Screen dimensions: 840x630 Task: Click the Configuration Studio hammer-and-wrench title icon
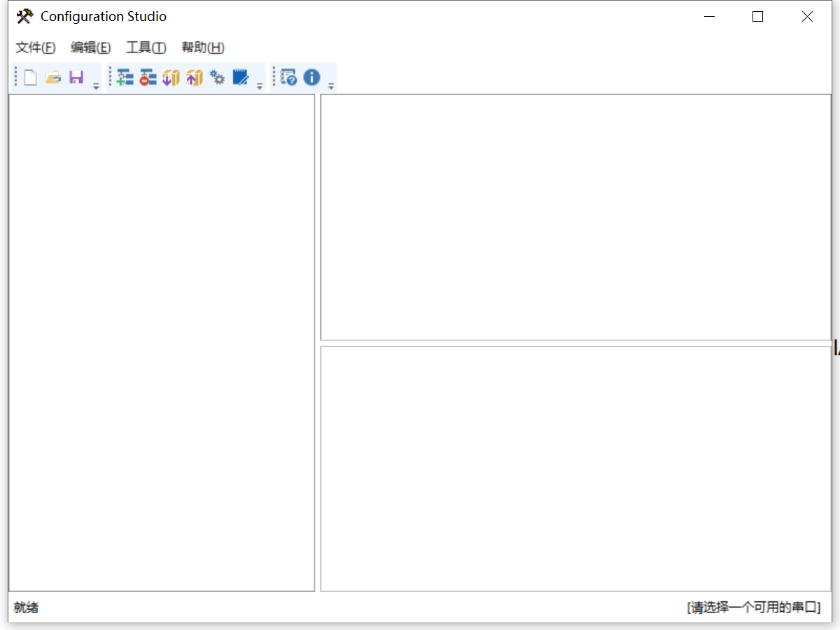click(x=24, y=16)
